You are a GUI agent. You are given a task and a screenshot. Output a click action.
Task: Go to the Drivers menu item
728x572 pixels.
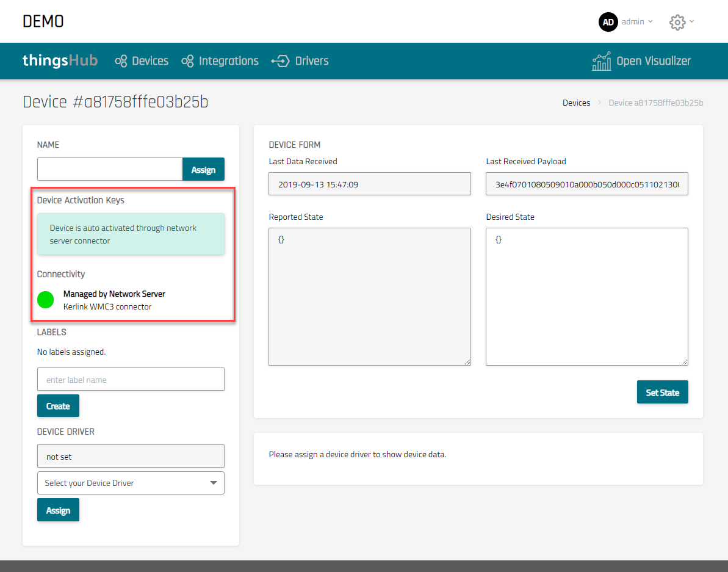[312, 61]
